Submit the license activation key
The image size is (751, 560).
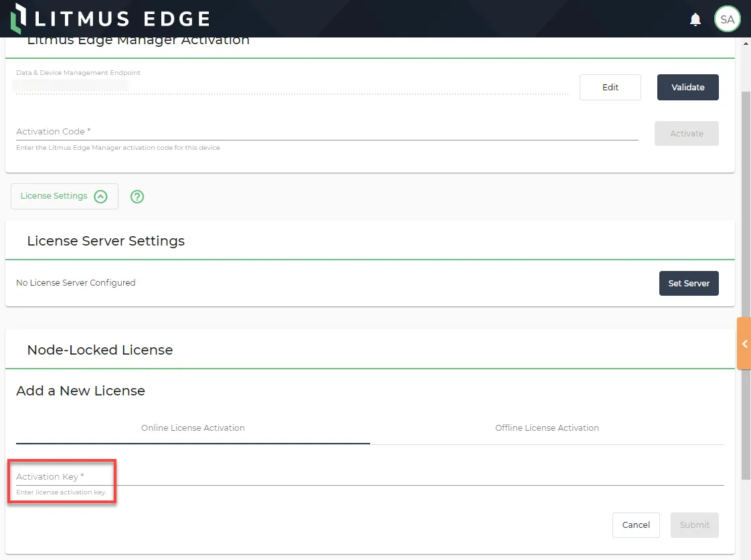(x=695, y=525)
